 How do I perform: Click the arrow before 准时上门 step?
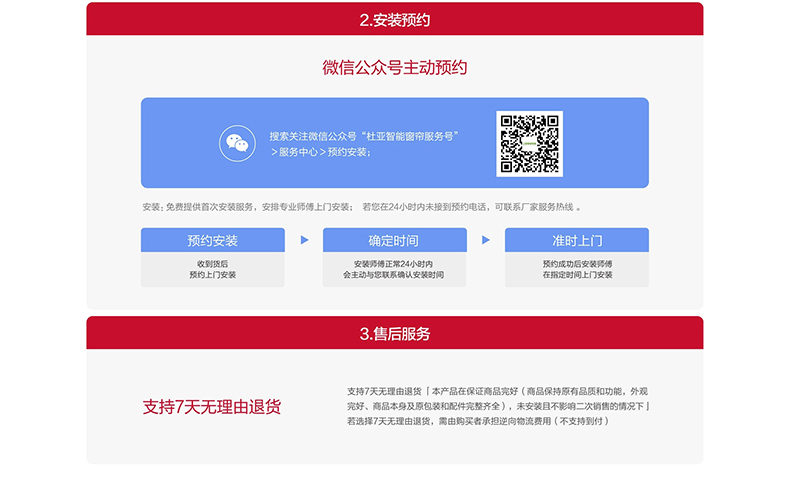click(x=486, y=240)
